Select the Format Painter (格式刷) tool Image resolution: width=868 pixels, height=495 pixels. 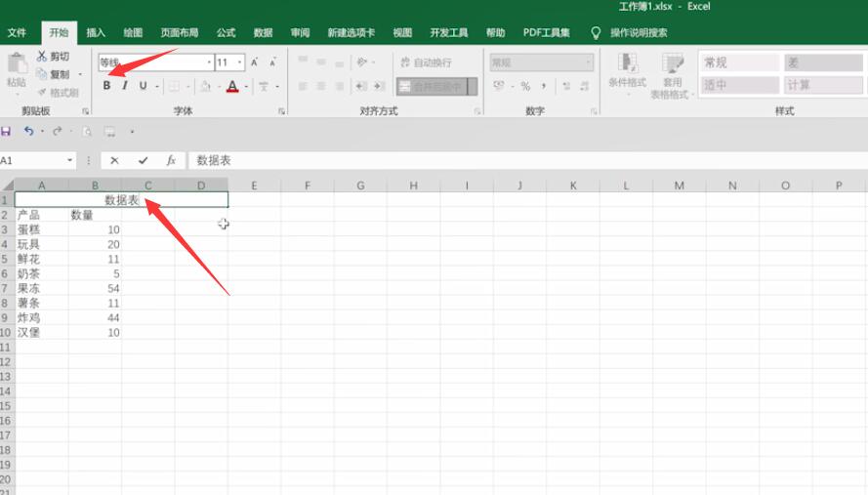pos(59,93)
